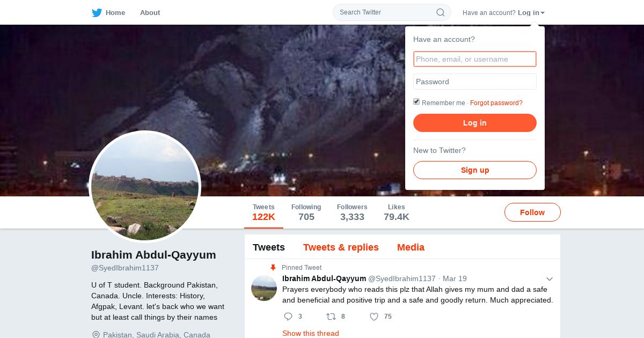This screenshot has width=644, height=338.
Task: Toggle the Remember me checkbox
Action: pos(416,102)
